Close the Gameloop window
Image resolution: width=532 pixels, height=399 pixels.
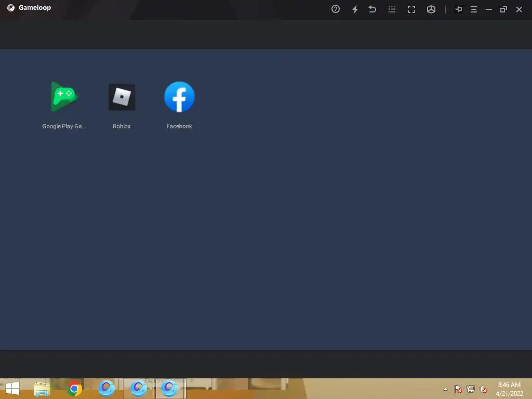pyautogui.click(x=519, y=9)
